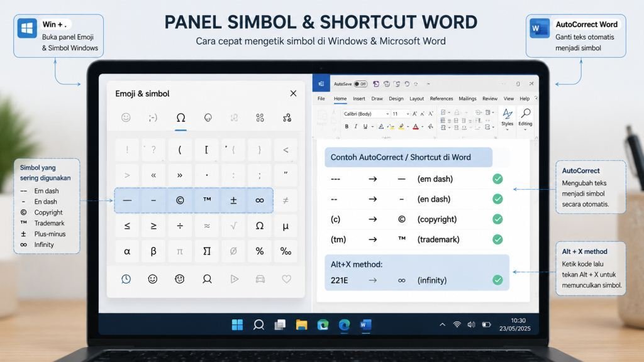
Task: Switch to the Draw ribbon tab
Action: pos(377,99)
